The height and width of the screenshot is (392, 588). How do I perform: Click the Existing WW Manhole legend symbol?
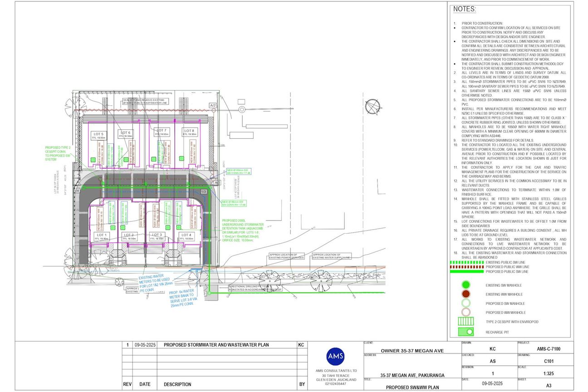click(x=465, y=294)
